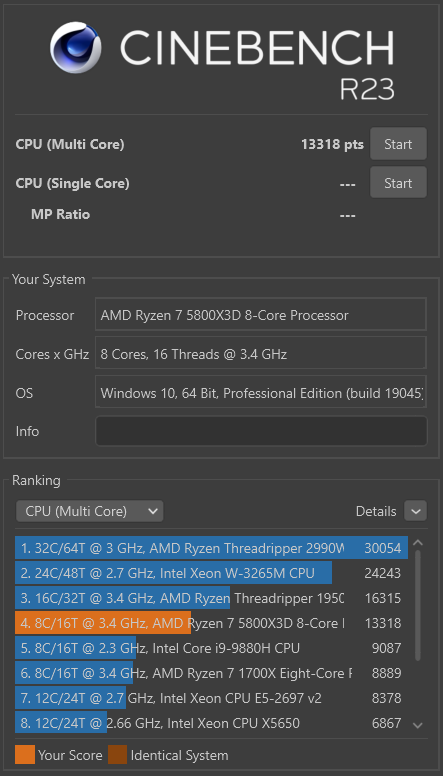Click the ranking list scroll up arrow

(x=418, y=543)
